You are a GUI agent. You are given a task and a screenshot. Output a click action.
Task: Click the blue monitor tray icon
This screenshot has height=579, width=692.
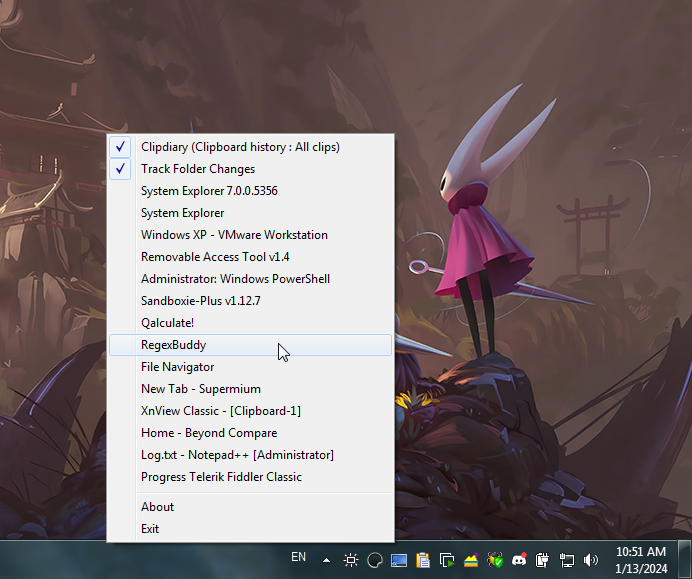pos(399,560)
